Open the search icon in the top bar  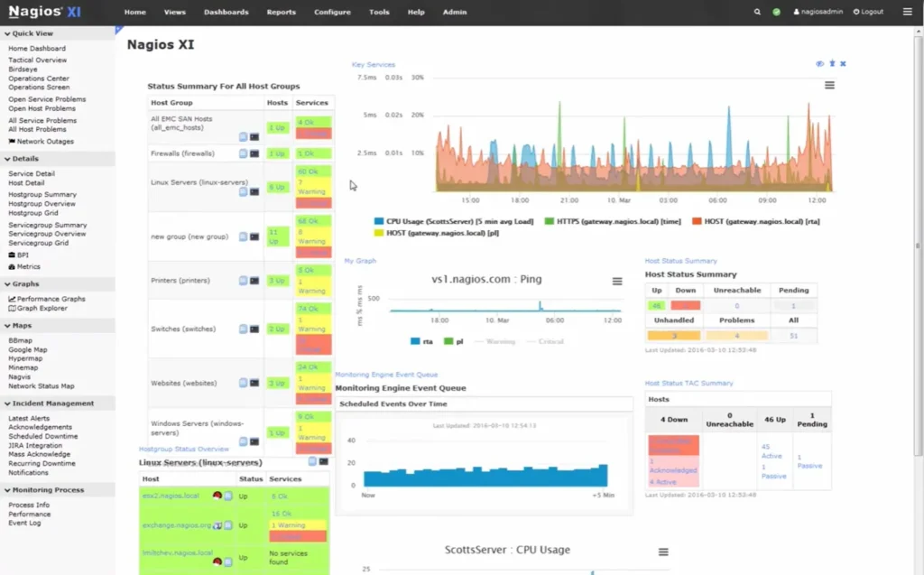[757, 12]
